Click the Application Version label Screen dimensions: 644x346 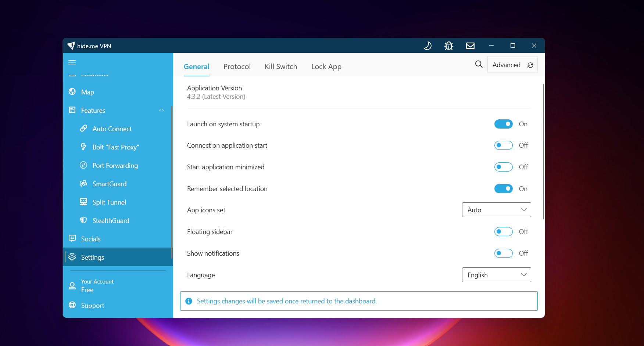pos(214,88)
